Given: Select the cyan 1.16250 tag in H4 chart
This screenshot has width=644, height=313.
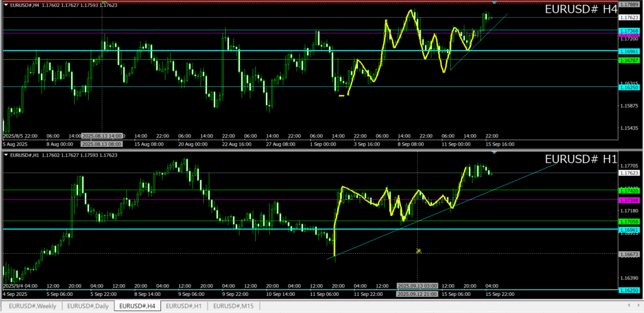Looking at the screenshot, I should pyautogui.click(x=630, y=88).
